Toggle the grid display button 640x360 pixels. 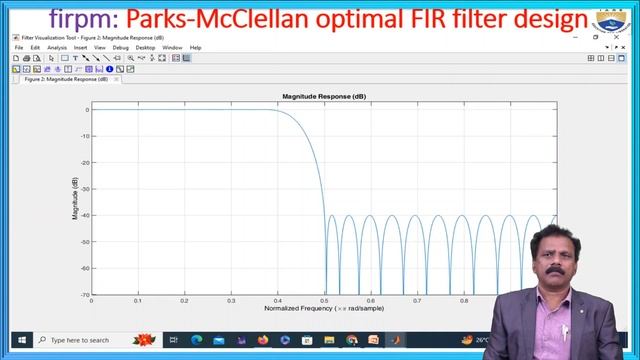coord(187,58)
